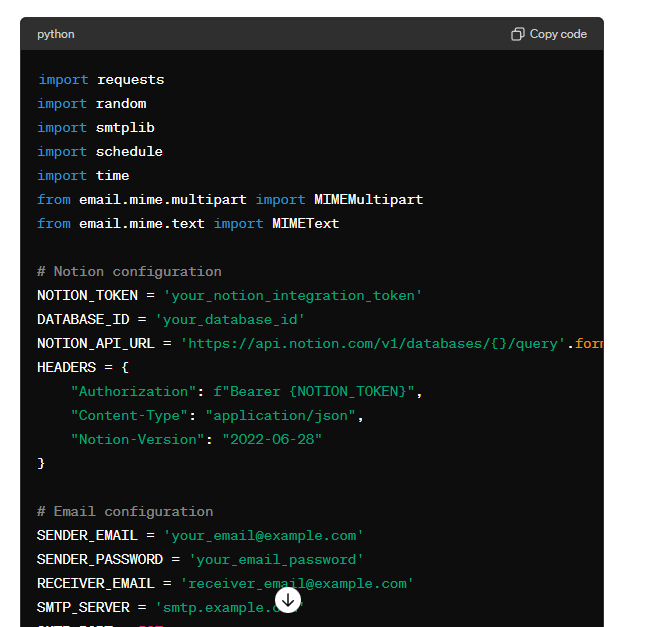
Task: Click the 'your_database_id' string
Action: [230, 319]
